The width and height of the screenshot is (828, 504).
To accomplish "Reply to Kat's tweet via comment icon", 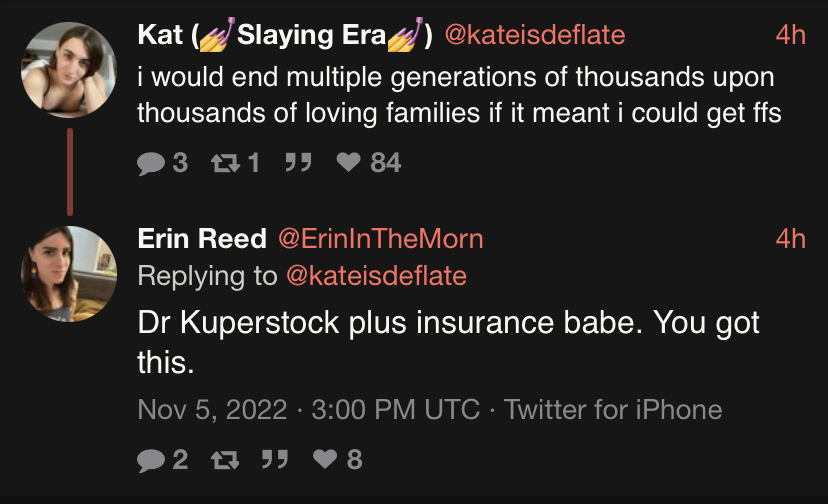I will point(151,162).
